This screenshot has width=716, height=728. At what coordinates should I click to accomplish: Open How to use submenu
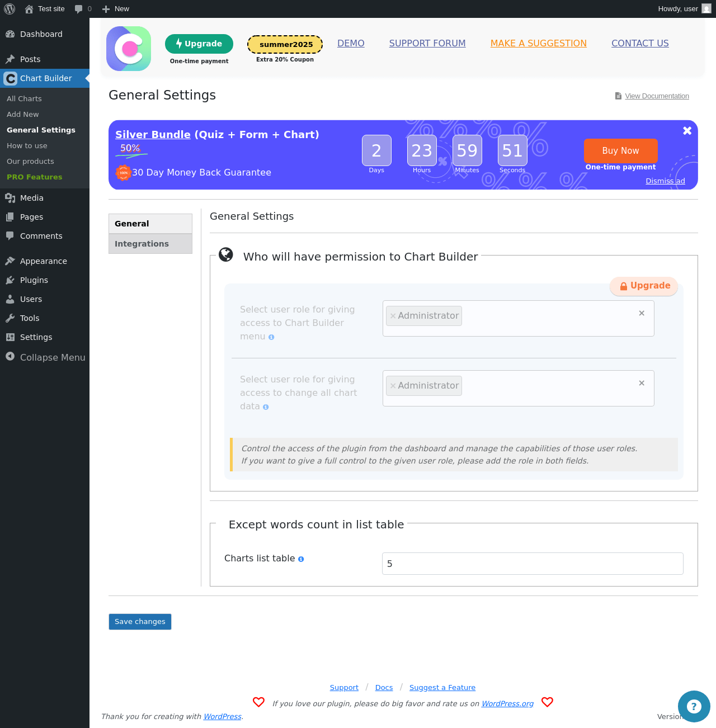coord(27,145)
